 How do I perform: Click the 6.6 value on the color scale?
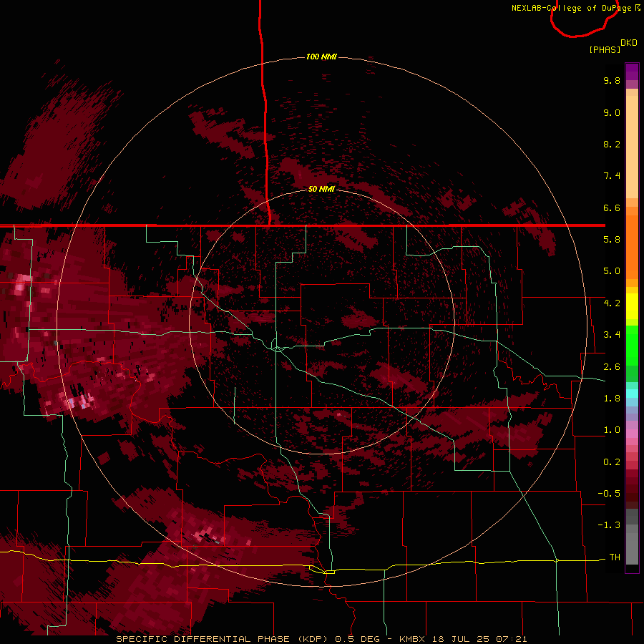(x=612, y=208)
